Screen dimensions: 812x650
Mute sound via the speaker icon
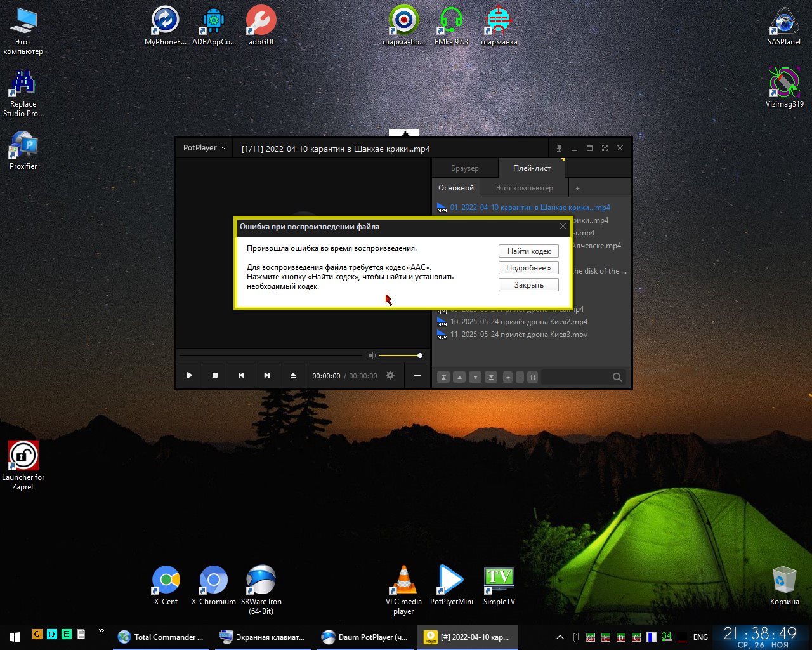point(372,355)
